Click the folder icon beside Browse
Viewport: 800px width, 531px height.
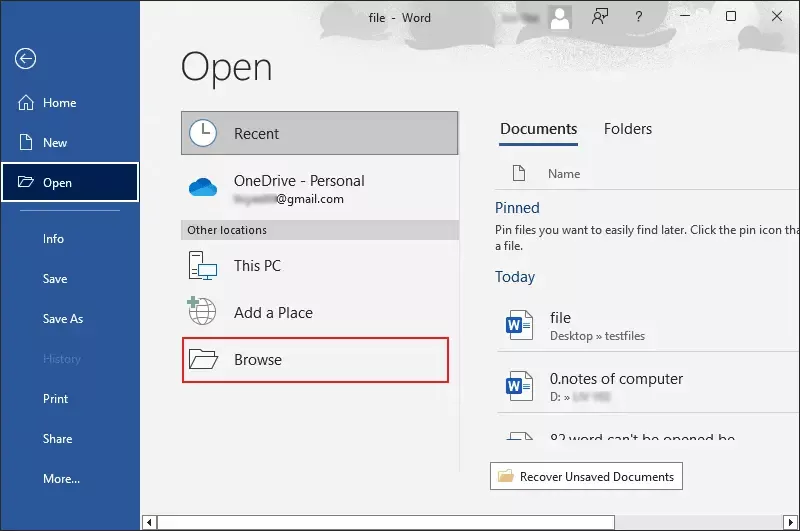[x=203, y=359]
